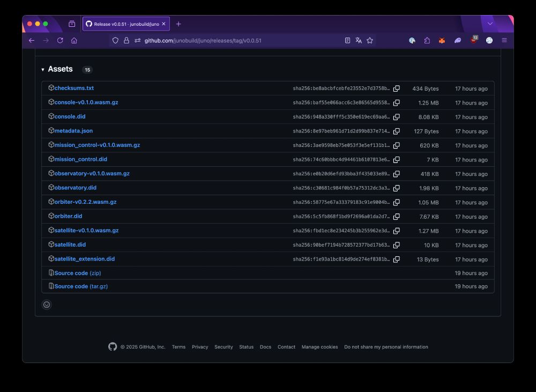Open the Contact footer link

click(286, 347)
